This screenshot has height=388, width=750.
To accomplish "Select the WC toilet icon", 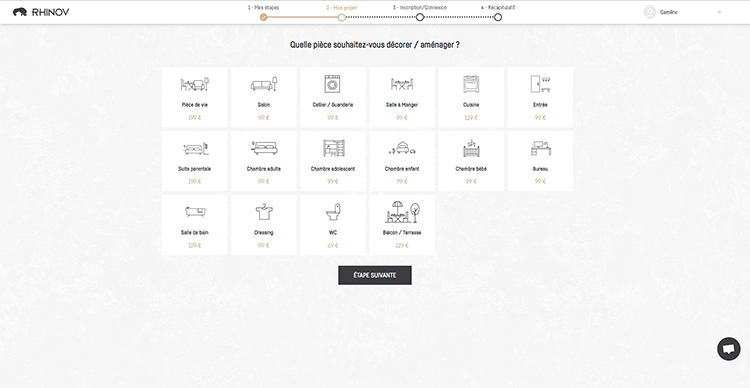I will pos(333,212).
